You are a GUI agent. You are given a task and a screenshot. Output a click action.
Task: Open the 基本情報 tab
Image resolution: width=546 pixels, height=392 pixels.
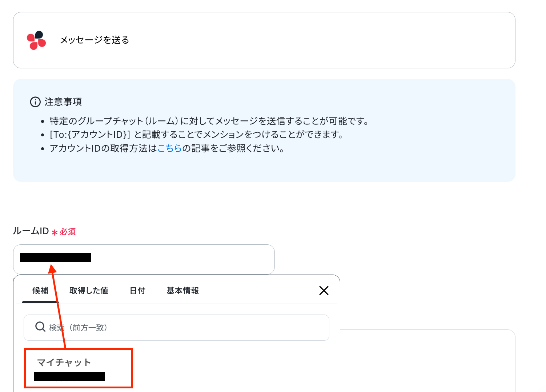pos(183,291)
